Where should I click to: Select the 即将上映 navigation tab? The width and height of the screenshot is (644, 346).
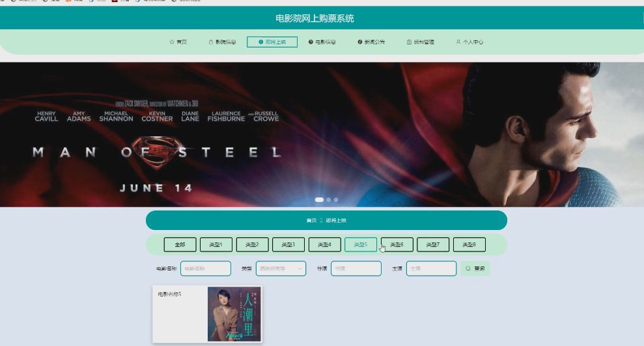pyautogui.click(x=272, y=42)
